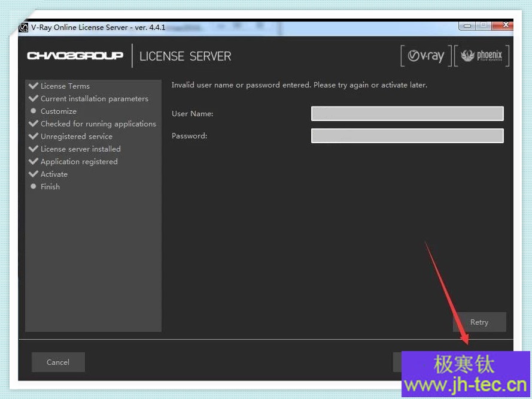Screen dimensions: 532x399
Task: Click the Phoenix fluid dynamics logo
Action: pyautogui.click(x=482, y=56)
